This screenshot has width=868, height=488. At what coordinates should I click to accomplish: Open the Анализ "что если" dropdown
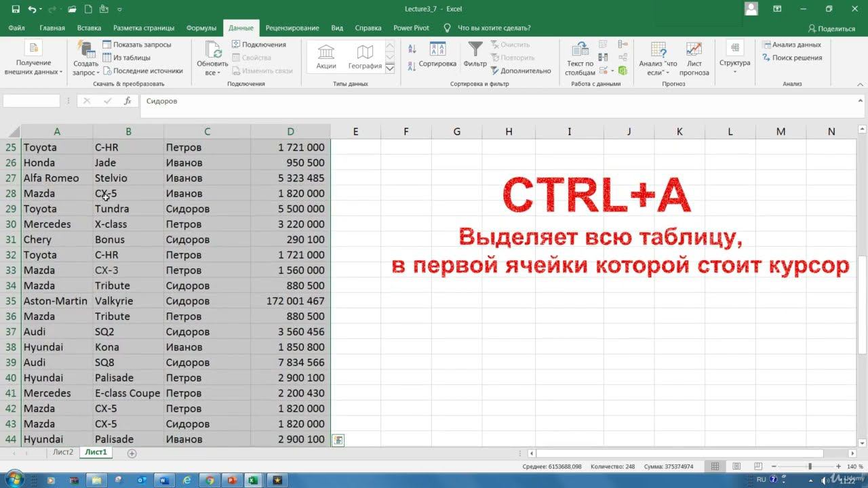pyautogui.click(x=658, y=58)
